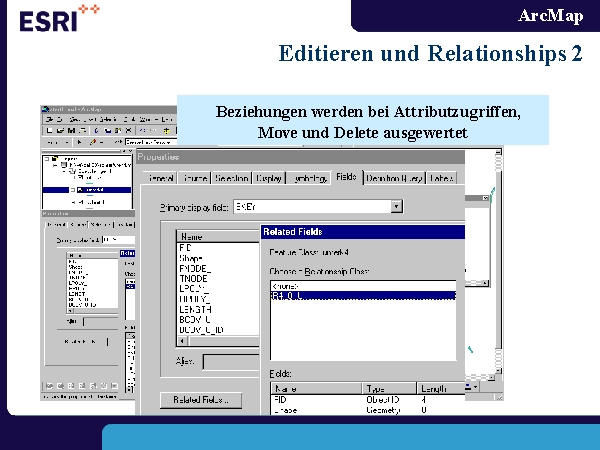Select the Display tab

[x=269, y=178]
